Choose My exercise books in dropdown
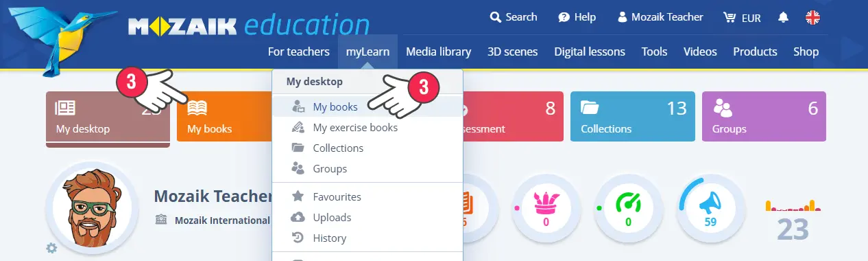 367,127
